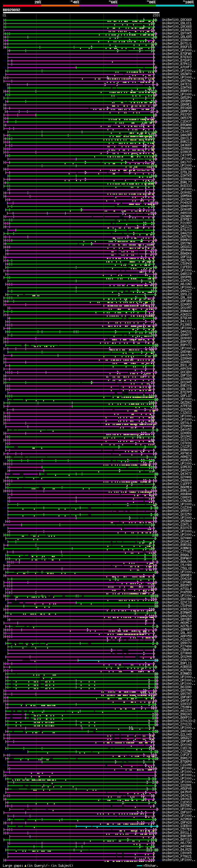Select the UniRef100_B7PKI2 label
The width and height of the screenshot is (197, 868).
(176, 64)
